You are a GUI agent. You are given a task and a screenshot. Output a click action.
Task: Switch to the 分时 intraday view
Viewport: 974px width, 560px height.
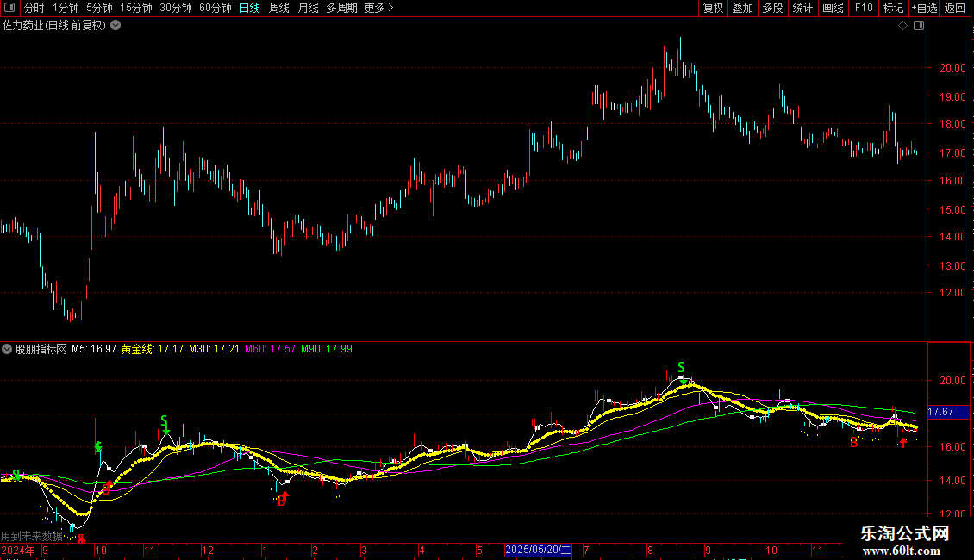click(x=34, y=8)
